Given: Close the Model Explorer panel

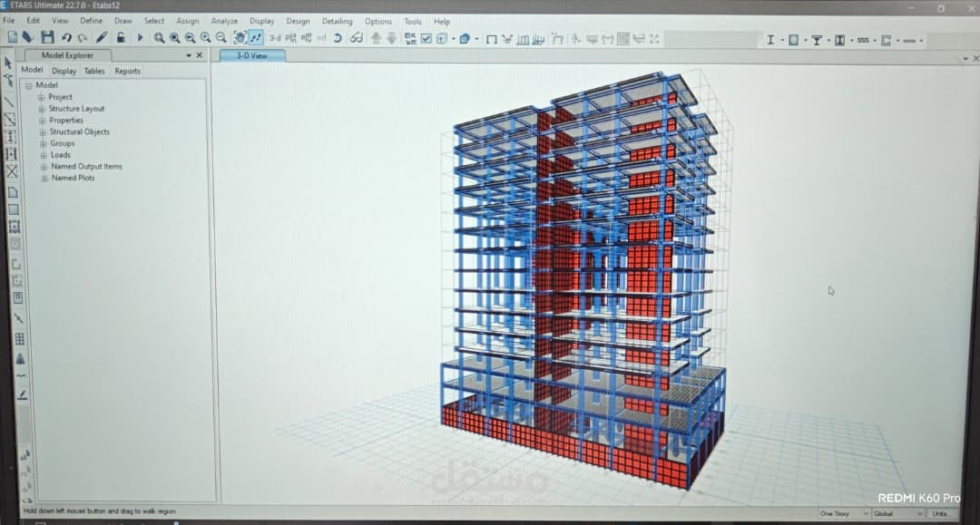Looking at the screenshot, I should 200,55.
